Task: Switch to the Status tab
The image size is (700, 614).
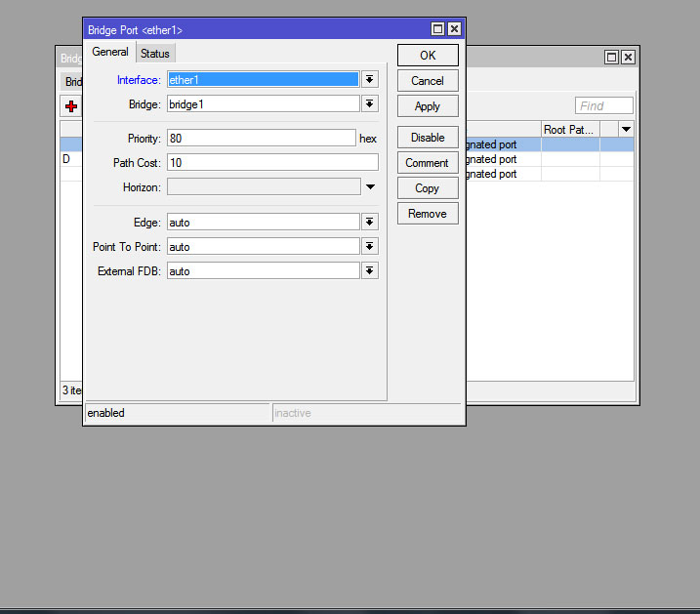Action: tap(154, 54)
